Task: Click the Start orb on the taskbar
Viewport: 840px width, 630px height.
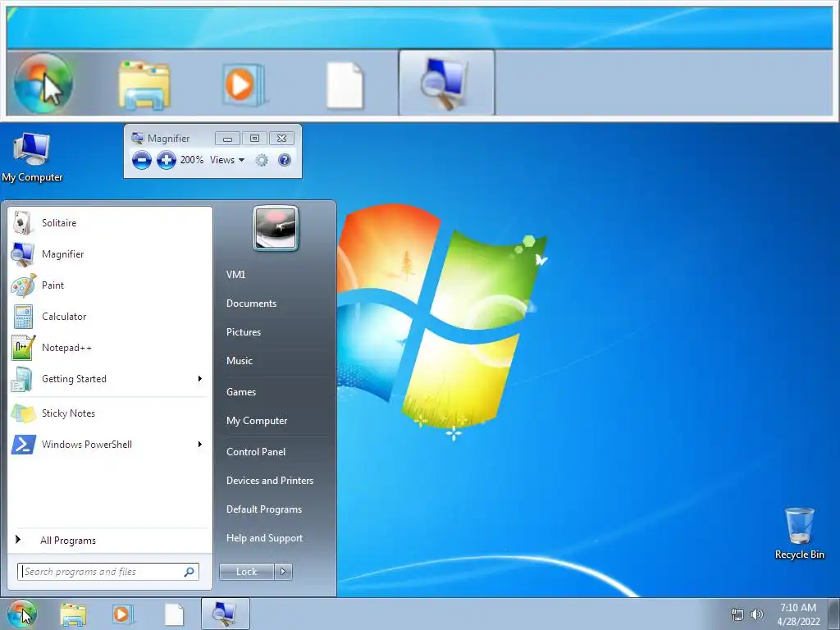Action: 22,614
